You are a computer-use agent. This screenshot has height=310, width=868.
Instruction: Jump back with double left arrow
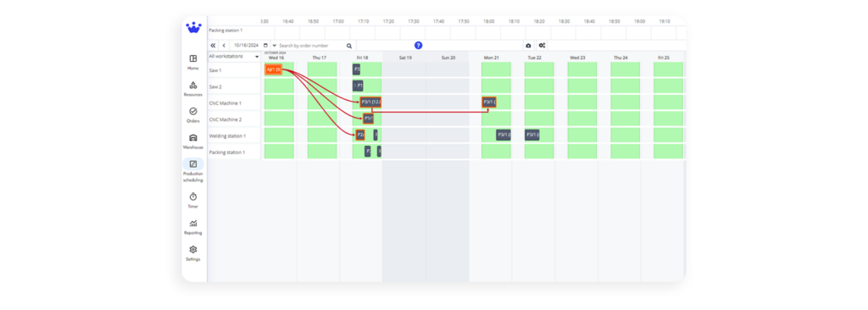[x=213, y=46]
